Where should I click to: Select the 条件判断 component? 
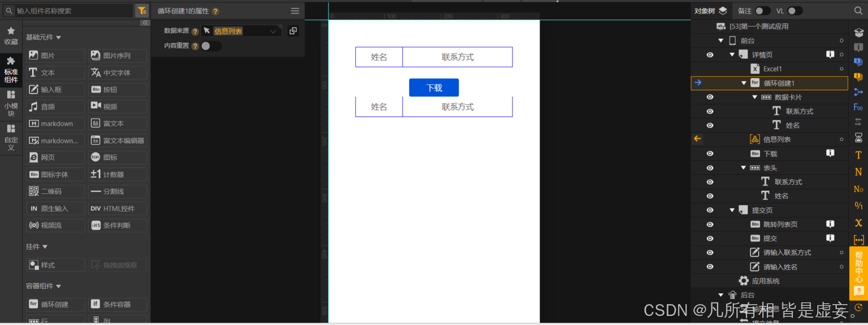pyautogui.click(x=118, y=225)
